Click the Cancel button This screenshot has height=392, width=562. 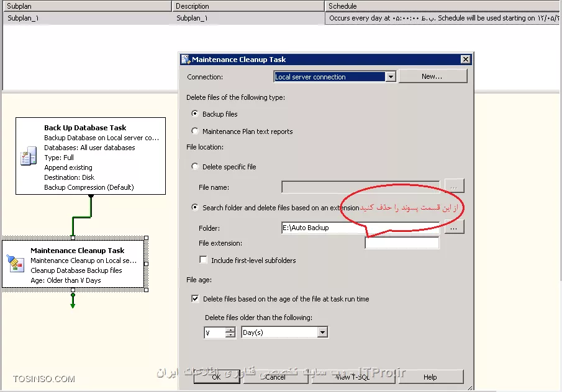click(275, 377)
